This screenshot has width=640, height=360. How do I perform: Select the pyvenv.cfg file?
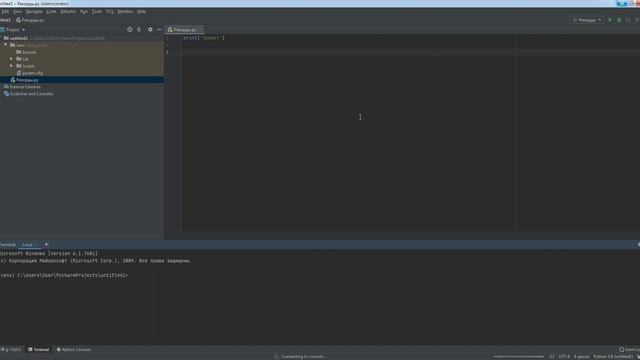point(30,73)
